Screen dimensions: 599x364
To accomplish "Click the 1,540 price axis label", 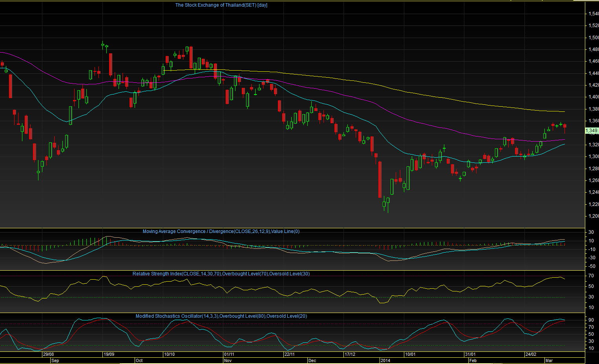I will coord(593,14).
